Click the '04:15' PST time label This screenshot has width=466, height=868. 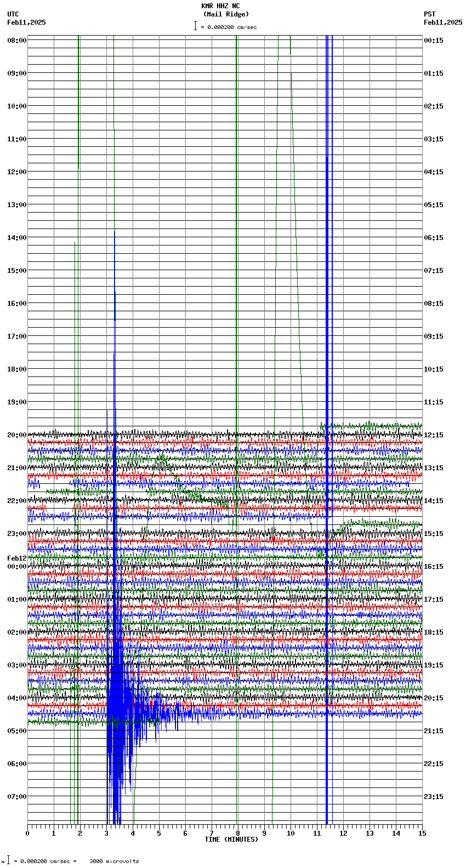[434, 172]
